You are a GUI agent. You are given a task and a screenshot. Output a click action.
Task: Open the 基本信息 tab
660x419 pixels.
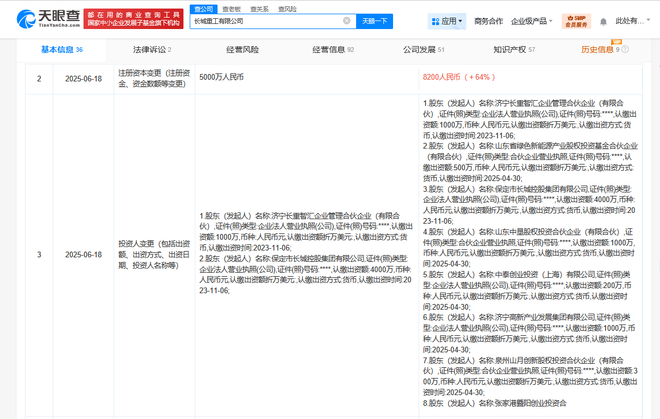point(60,49)
